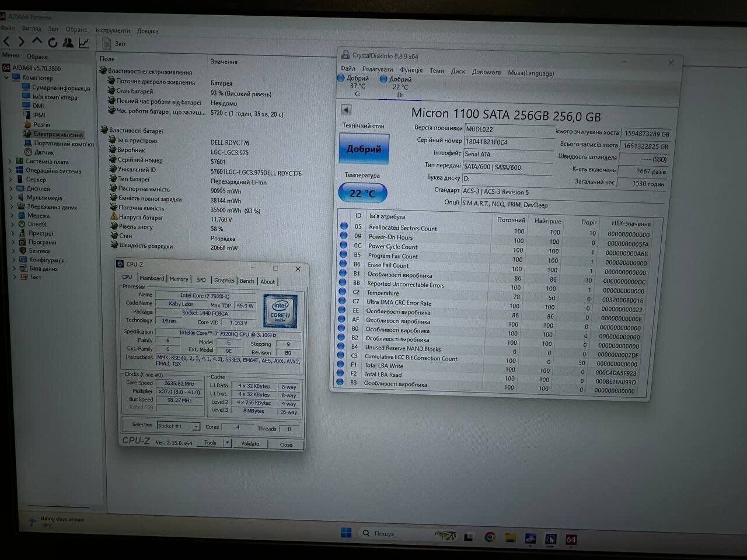Open the Tools dropdown in CPU-Z
Screen dimensions: 747x560
[x=214, y=443]
